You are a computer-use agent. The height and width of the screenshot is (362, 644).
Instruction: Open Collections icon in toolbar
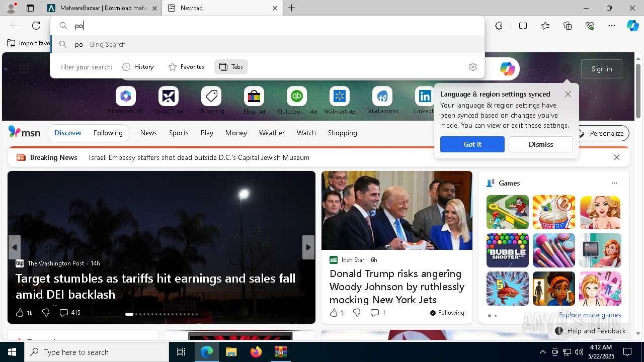click(x=568, y=26)
